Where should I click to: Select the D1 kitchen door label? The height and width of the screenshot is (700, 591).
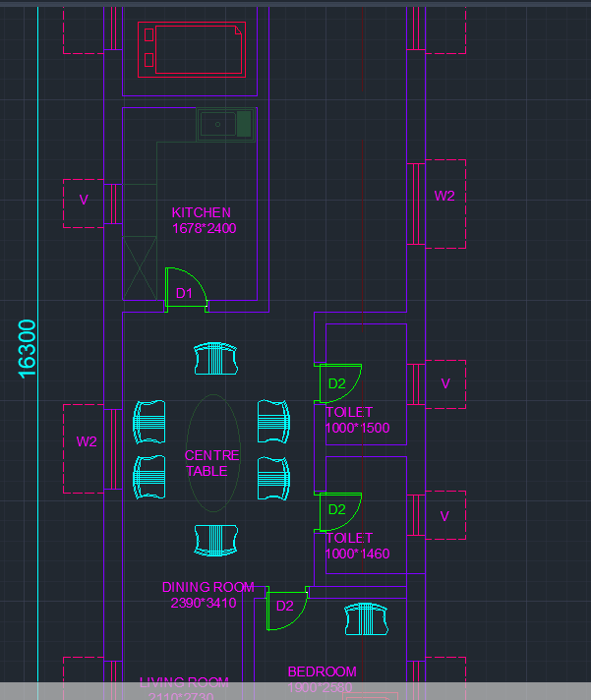click(184, 293)
